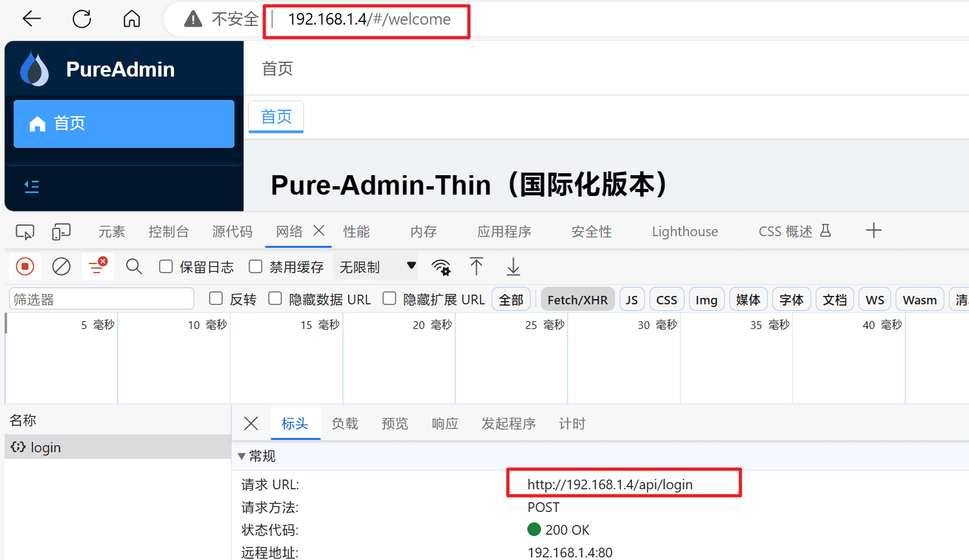Image resolution: width=969 pixels, height=560 pixels.
Task: Open network search magnifier
Action: [x=134, y=267]
